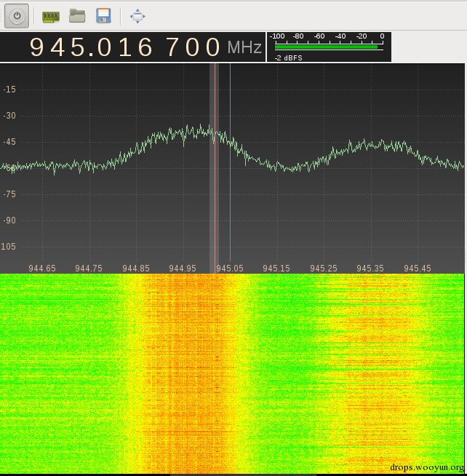Click the green signal strength meter bar
Screen dimensions: 467x476
tap(326, 47)
